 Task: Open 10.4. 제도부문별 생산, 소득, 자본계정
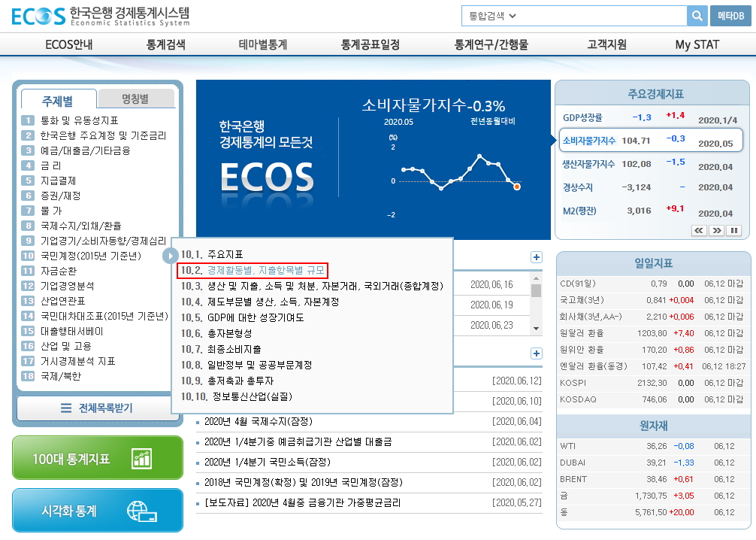point(260,302)
